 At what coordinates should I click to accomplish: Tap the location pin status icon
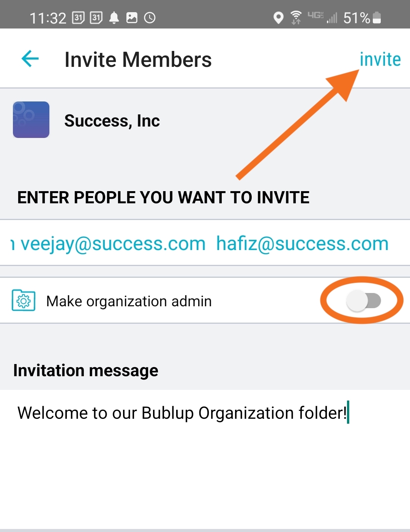[278, 17]
